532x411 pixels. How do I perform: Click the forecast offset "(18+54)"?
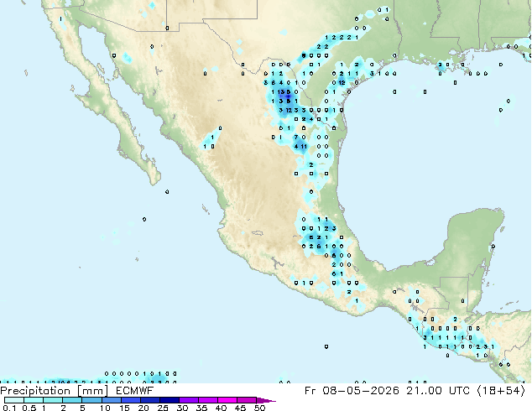point(501,391)
